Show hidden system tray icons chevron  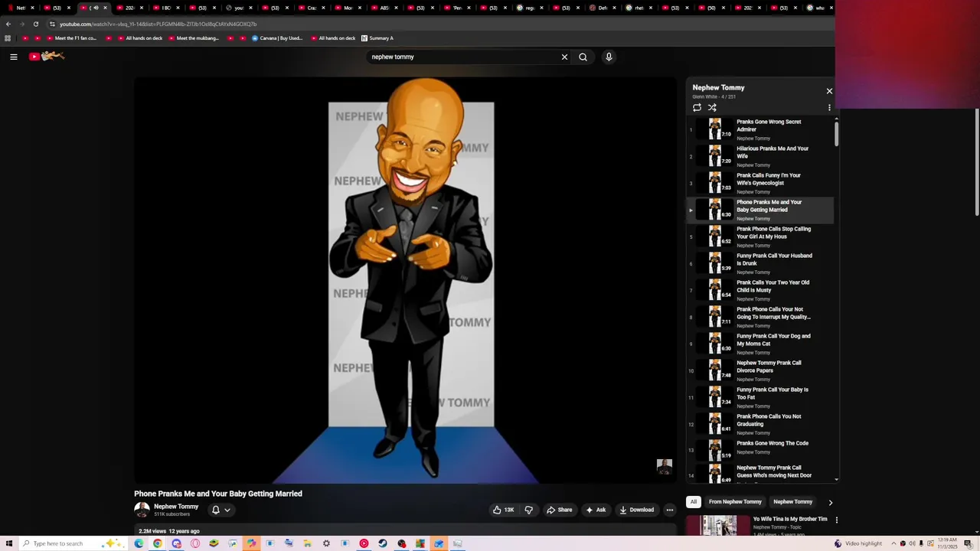(x=893, y=543)
